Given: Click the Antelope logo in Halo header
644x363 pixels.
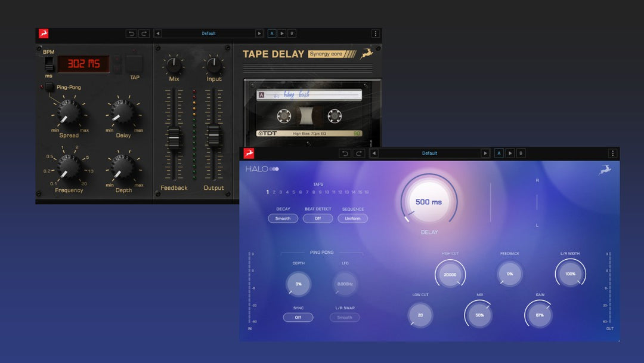Looking at the screenshot, I should 249,153.
